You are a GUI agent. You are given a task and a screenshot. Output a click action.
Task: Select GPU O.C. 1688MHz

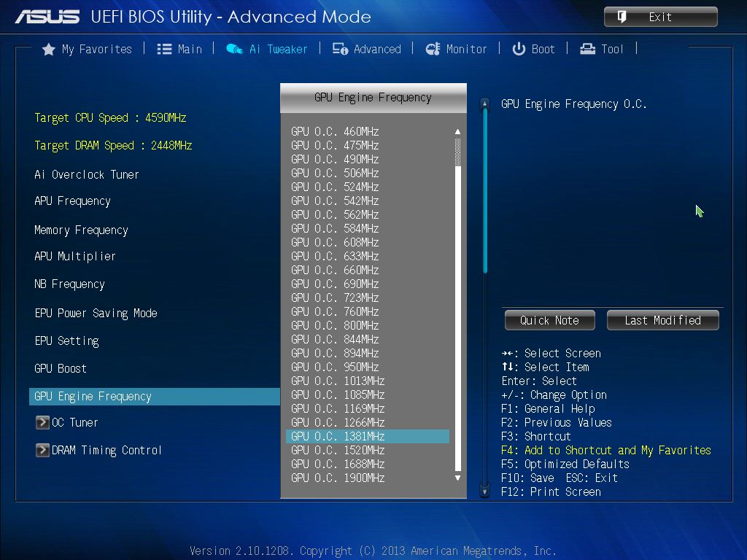coord(338,464)
